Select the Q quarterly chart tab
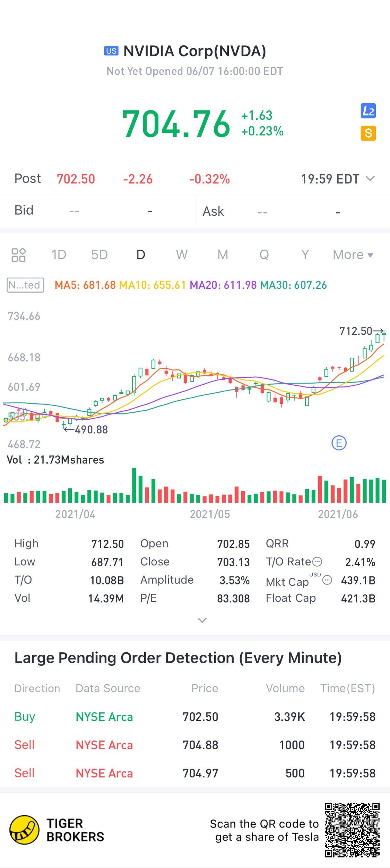 click(x=264, y=255)
